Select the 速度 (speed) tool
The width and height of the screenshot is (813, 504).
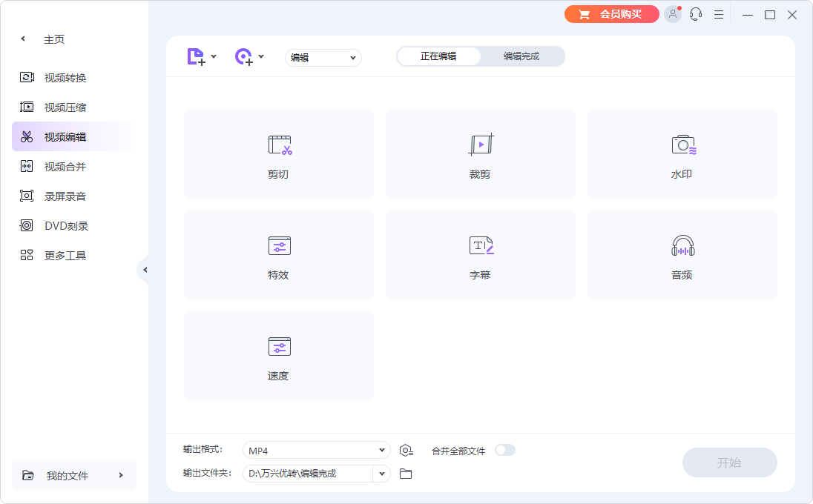pos(278,355)
